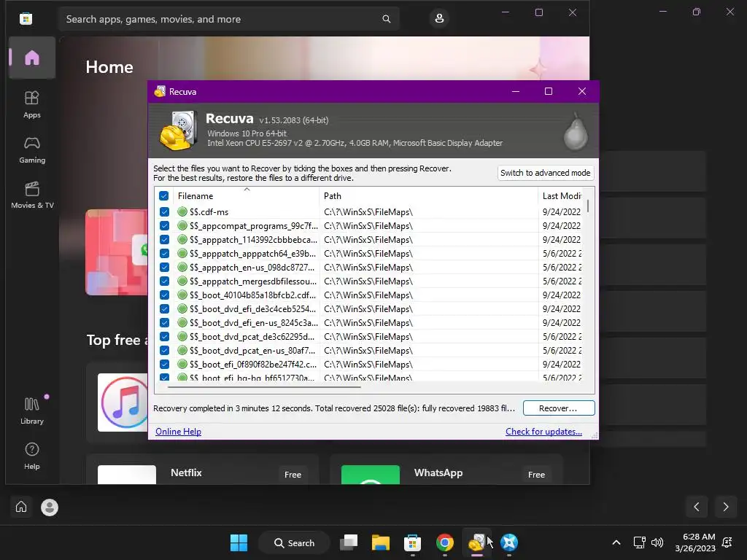Click the Recuva title bar app icon
This screenshot has width=747, height=560.
coord(160,91)
